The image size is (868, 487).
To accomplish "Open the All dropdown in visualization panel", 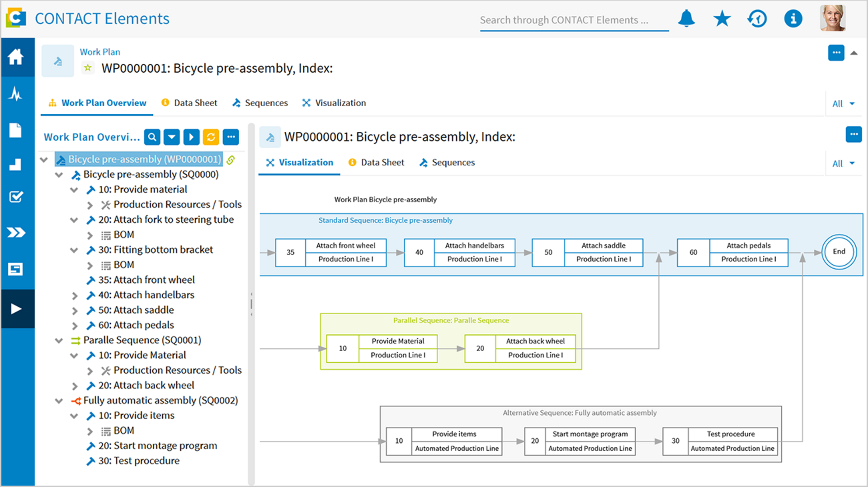I will click(x=843, y=164).
